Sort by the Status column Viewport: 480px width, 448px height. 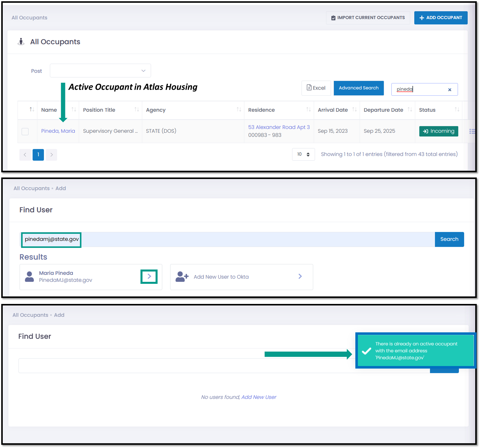click(439, 110)
